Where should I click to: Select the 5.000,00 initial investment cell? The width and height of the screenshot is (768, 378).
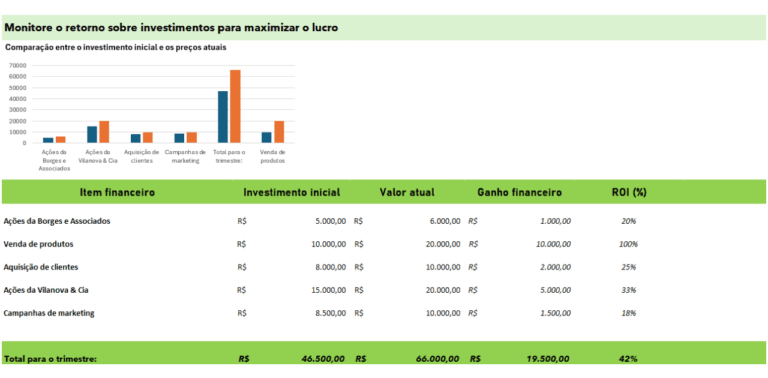pos(291,221)
